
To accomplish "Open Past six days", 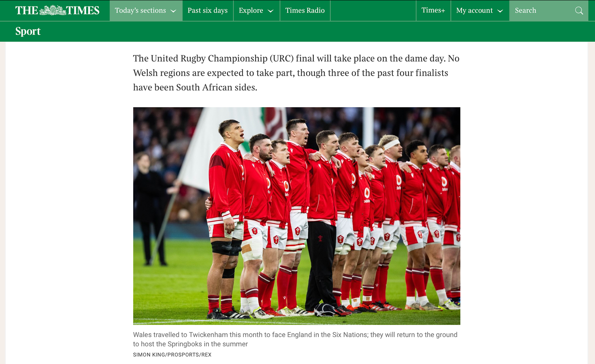I will point(208,11).
